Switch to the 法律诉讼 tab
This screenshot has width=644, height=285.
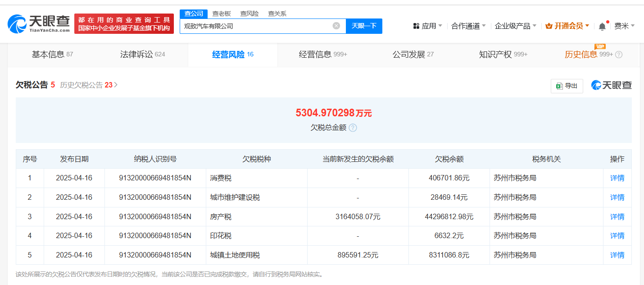click(142, 55)
